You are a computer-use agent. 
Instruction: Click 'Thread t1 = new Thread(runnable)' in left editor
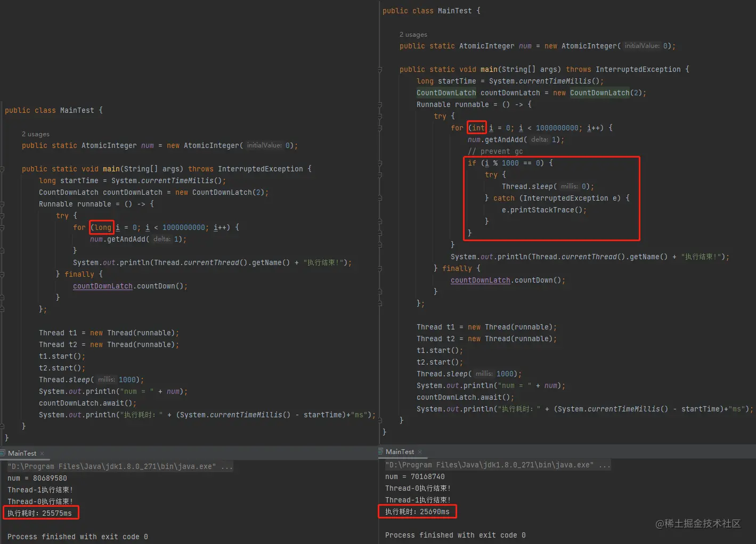coord(109,333)
